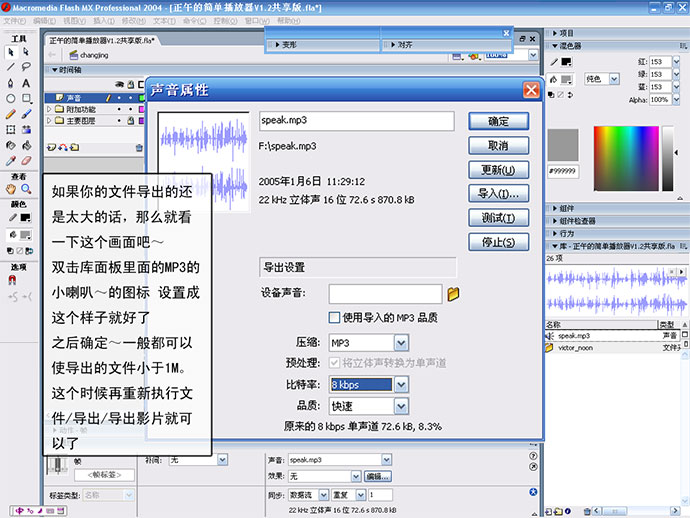
Task: Select the Fill Transform tool
Action: coord(26,129)
